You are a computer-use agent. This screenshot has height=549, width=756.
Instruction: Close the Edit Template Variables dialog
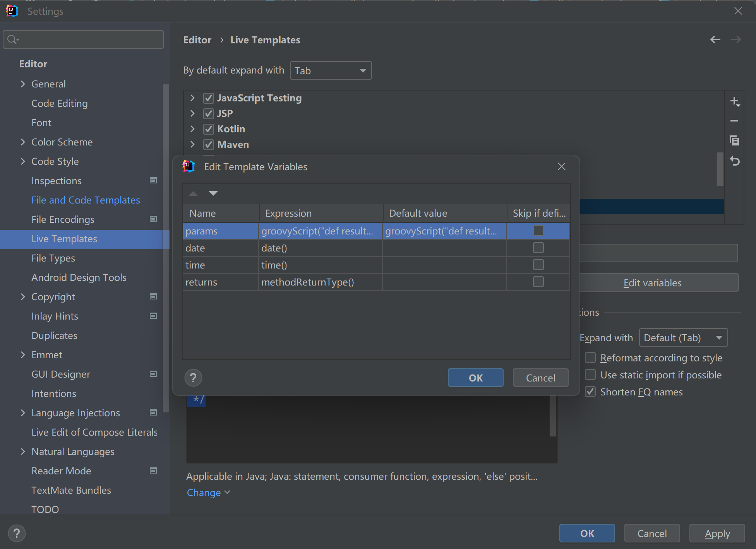(x=562, y=166)
